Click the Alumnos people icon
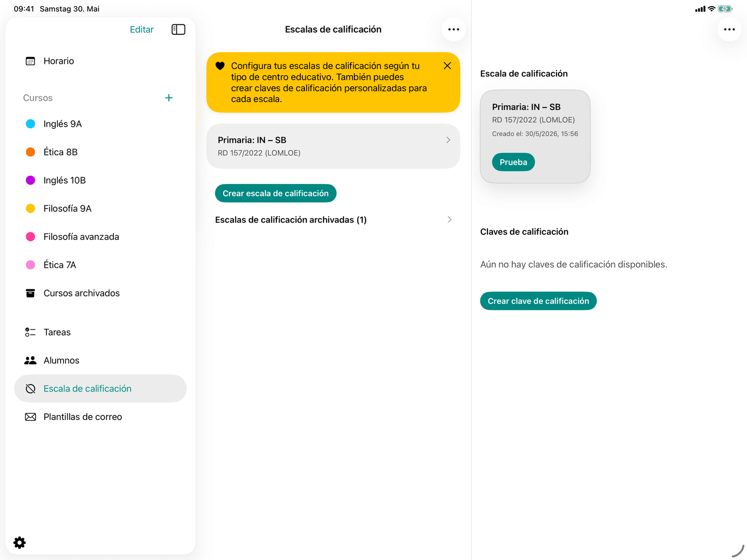 pyautogui.click(x=30, y=360)
